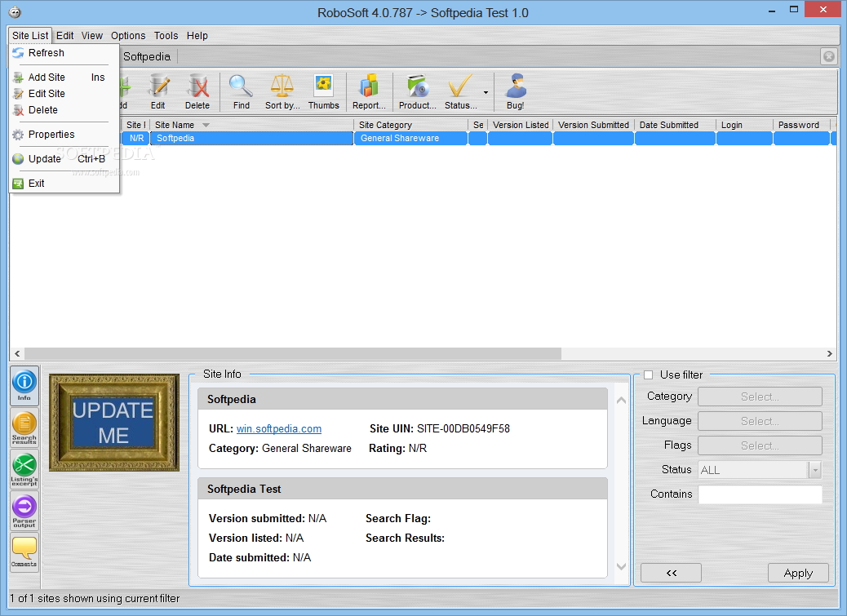Click the close tab icon at right
The height and width of the screenshot is (616, 847).
point(828,56)
